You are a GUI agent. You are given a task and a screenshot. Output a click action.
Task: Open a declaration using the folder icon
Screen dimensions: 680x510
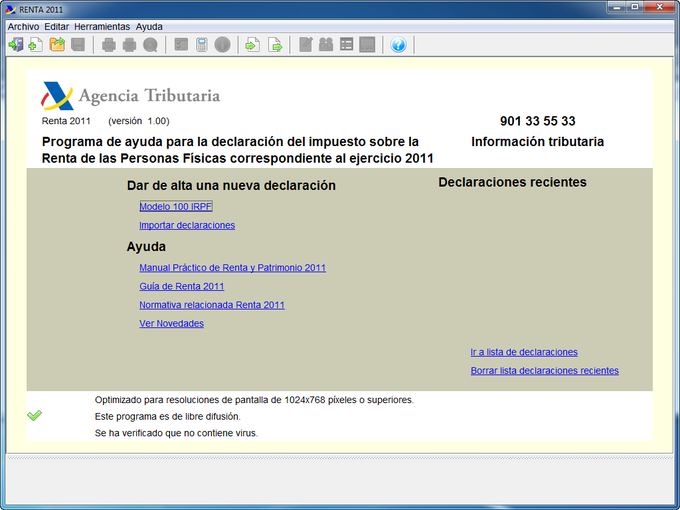tap(57, 45)
